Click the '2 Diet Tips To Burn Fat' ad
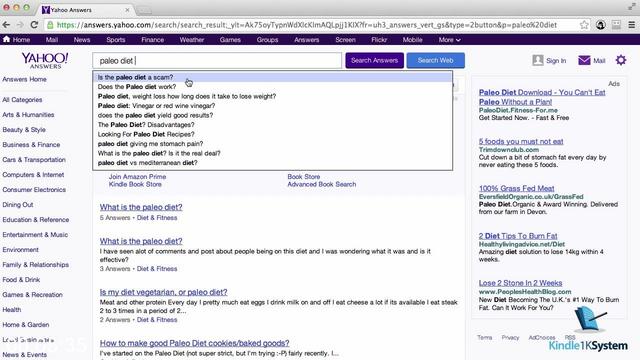Image resolution: width=640 pixels, height=360 pixels. click(518, 236)
